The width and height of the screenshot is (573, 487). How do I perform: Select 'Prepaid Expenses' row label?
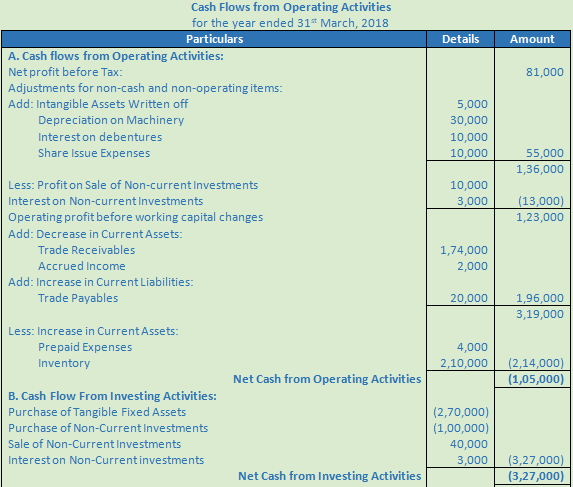coord(85,347)
